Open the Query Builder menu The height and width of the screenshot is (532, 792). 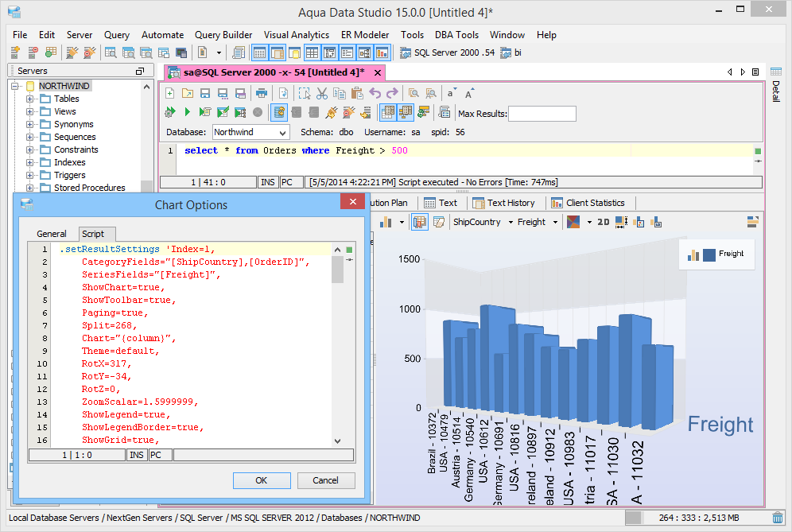[x=223, y=35]
